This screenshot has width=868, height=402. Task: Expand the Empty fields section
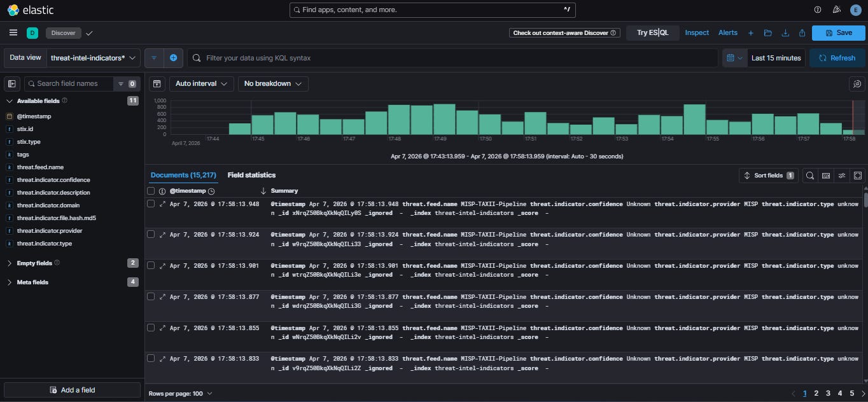click(34, 263)
